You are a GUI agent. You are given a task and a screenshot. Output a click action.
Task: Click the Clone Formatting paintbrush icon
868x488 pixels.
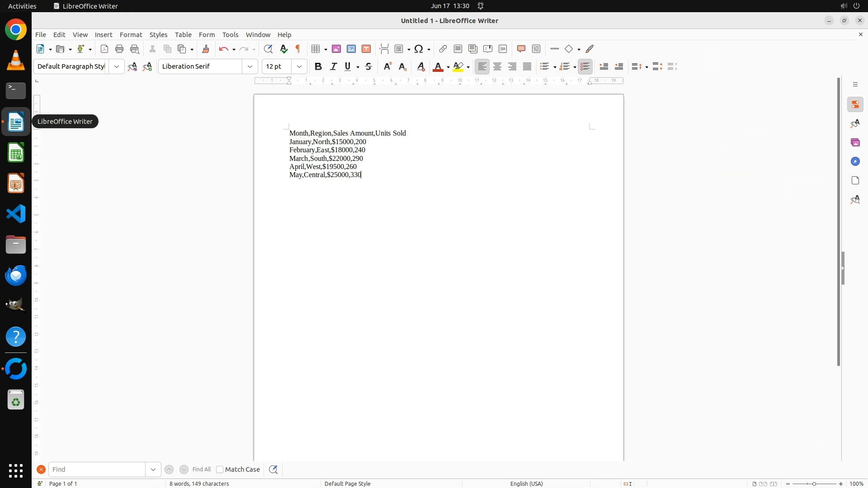206,49
